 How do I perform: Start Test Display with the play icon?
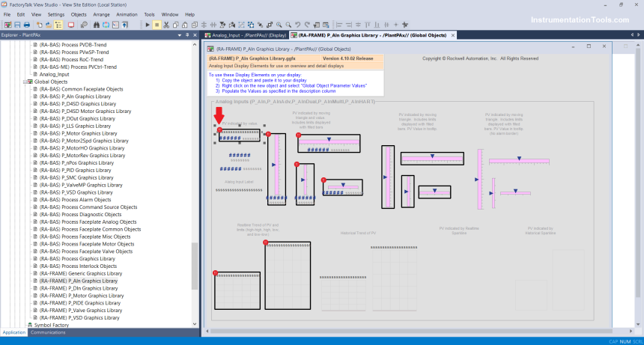[x=148, y=25]
